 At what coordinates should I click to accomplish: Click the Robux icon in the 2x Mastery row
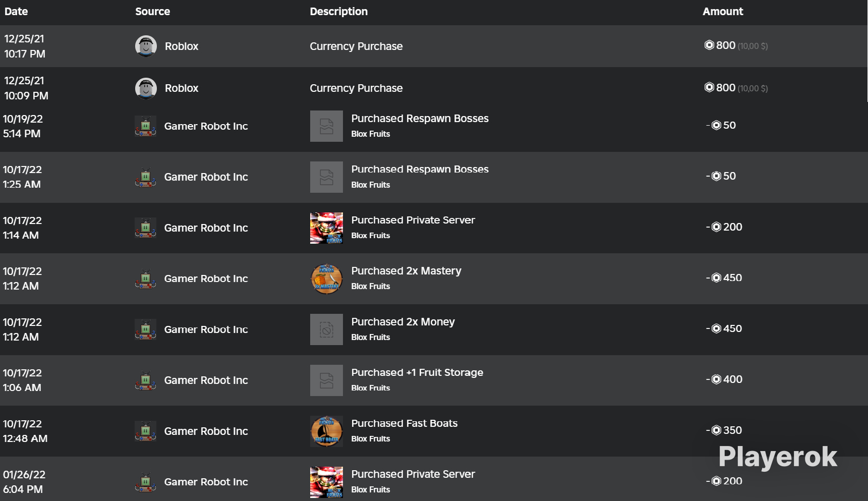(x=716, y=278)
